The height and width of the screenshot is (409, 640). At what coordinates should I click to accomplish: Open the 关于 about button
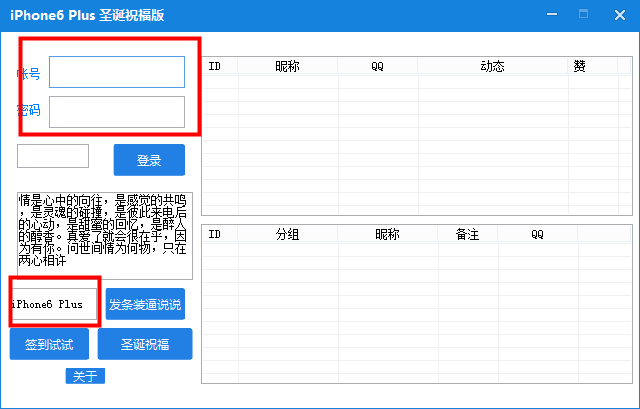click(x=85, y=376)
